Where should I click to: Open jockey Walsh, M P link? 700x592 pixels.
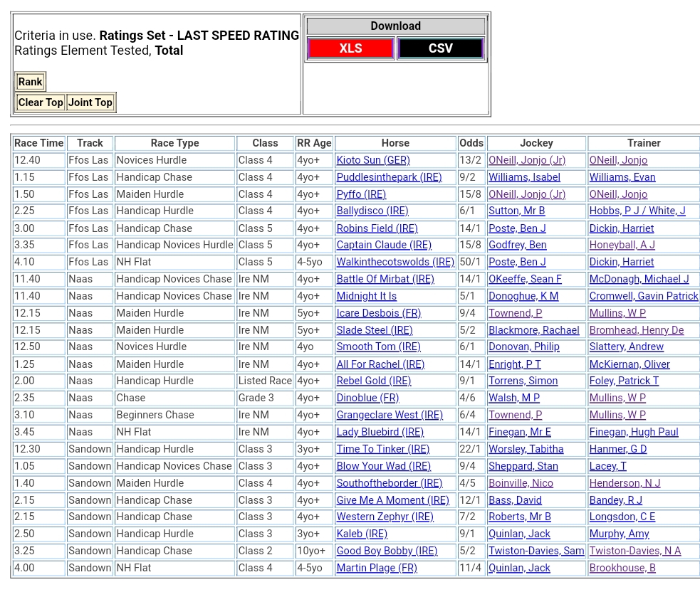point(514,398)
